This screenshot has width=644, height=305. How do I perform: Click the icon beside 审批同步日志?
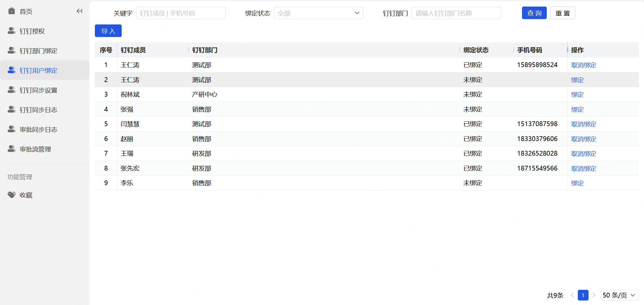pos(12,129)
